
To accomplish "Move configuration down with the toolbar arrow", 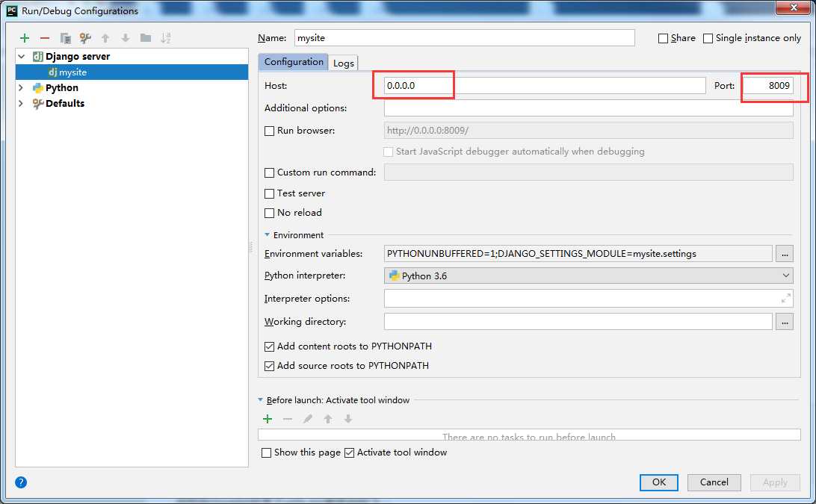I will coord(126,38).
